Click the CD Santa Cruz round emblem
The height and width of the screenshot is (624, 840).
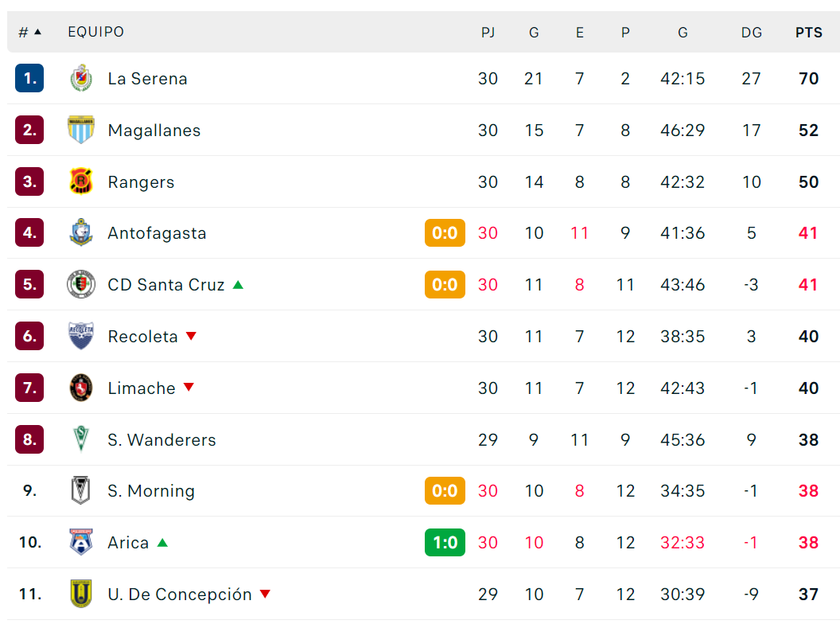point(81,284)
